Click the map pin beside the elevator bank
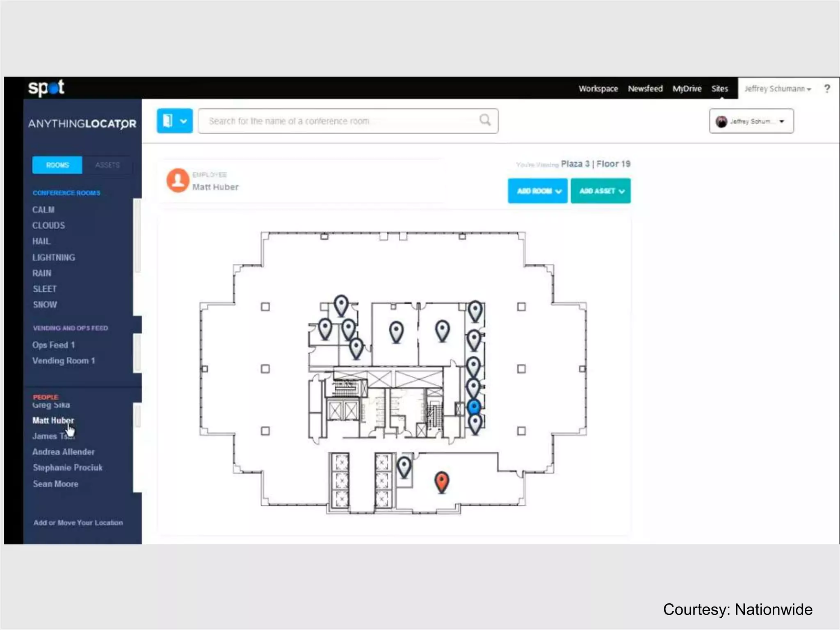The width and height of the screenshot is (840, 630). (404, 466)
